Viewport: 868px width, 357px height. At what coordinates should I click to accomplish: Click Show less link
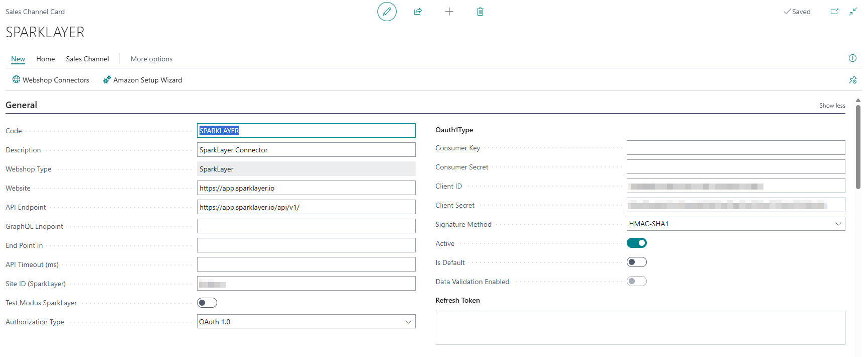click(x=832, y=106)
